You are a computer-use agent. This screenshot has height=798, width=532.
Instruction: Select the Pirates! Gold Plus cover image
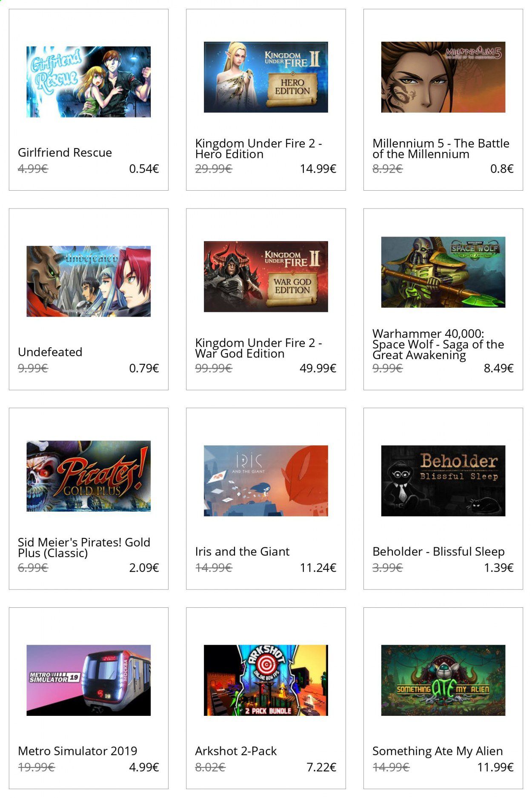point(89,476)
